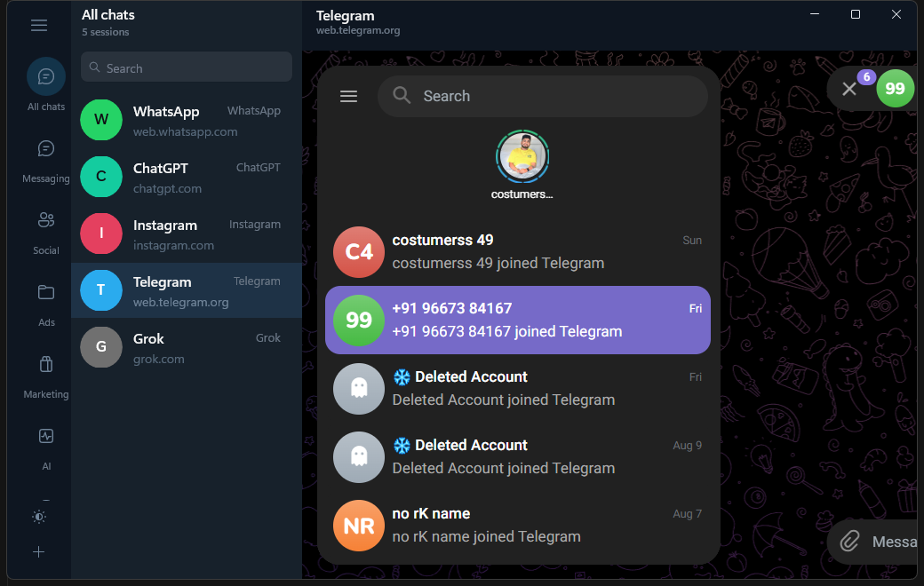Toggle the theme brightness icon
924x586 pixels.
39,517
